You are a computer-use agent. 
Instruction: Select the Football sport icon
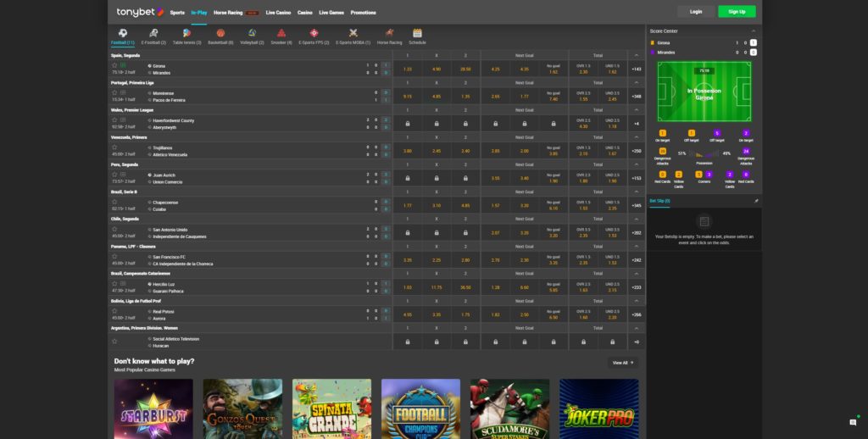123,33
